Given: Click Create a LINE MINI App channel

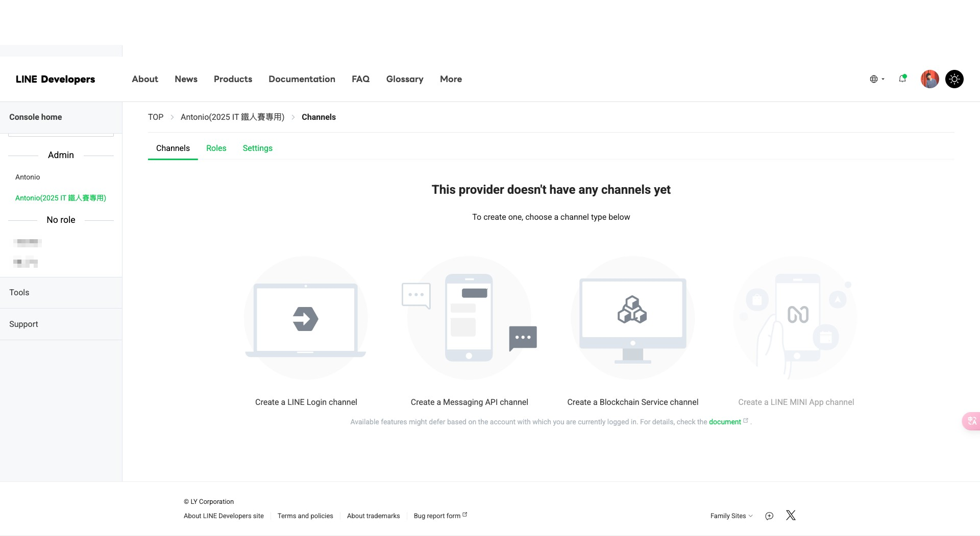Looking at the screenshot, I should pos(796,402).
